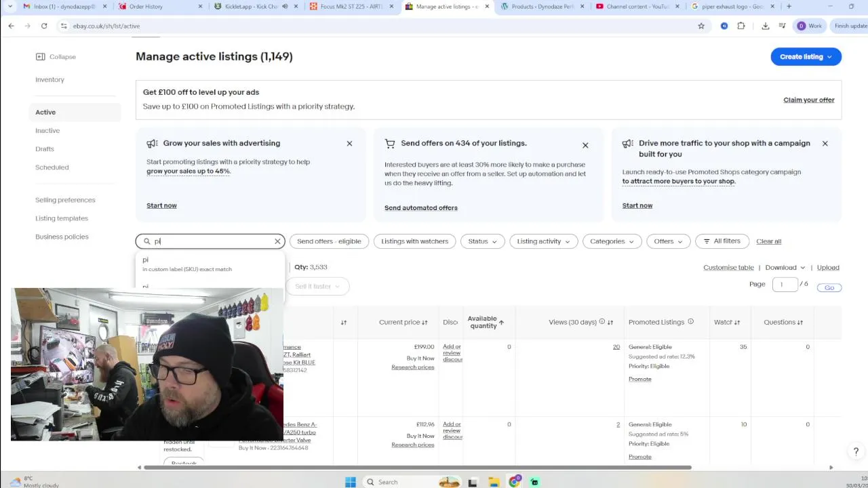Click the listings search input
Viewport: 868px width, 488px height.
[210, 241]
